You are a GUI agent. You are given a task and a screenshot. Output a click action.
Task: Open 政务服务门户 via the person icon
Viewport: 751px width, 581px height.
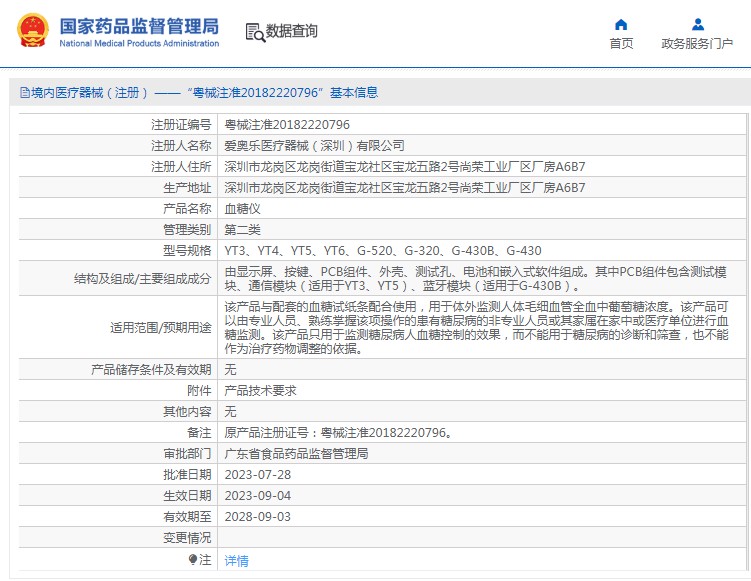[x=698, y=24]
